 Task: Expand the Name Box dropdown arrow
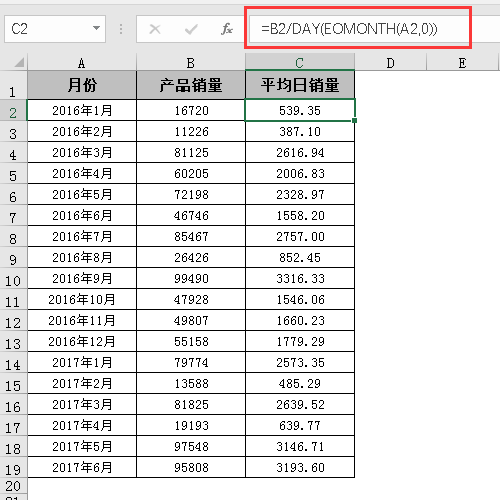click(96, 28)
